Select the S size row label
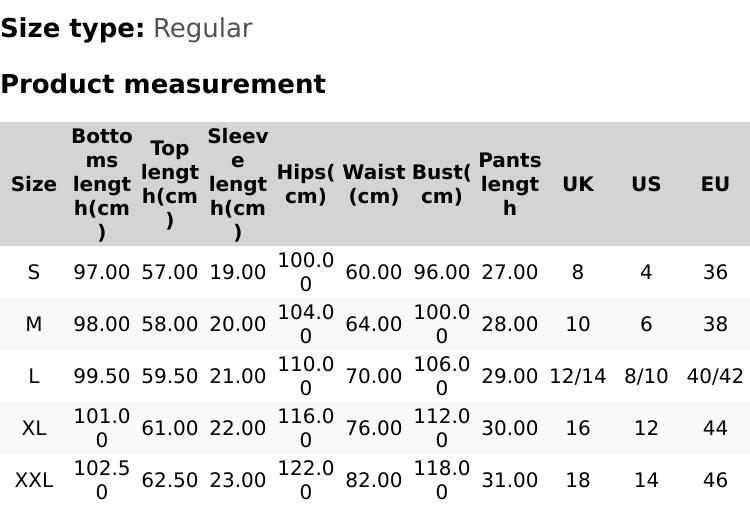This screenshot has height=506, width=750. pos(34,272)
